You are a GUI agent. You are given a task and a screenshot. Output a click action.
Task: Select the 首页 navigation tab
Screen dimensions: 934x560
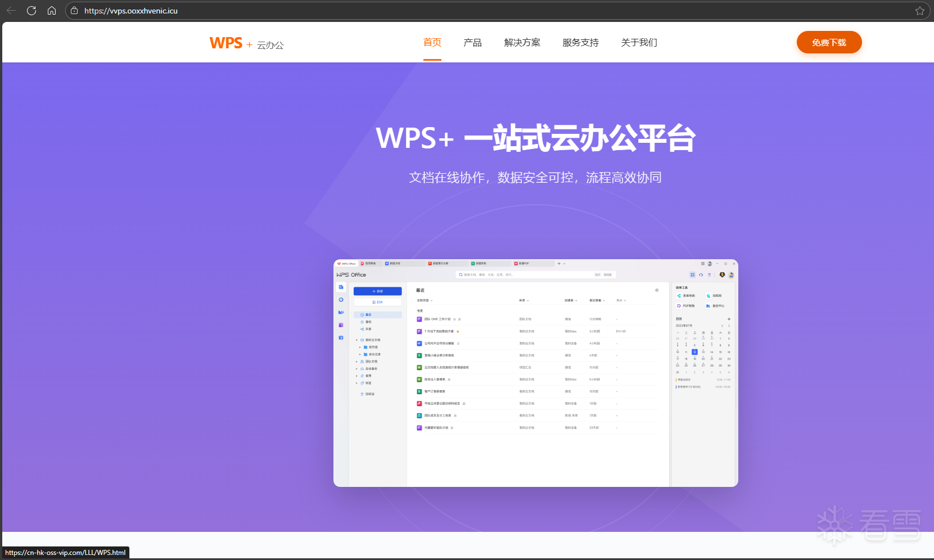pos(432,43)
